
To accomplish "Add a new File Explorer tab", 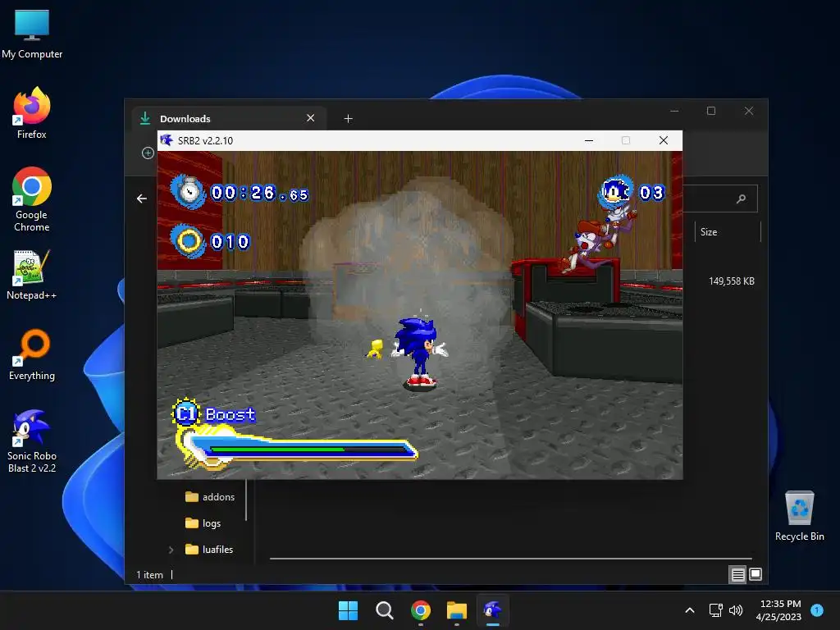I will tap(348, 118).
